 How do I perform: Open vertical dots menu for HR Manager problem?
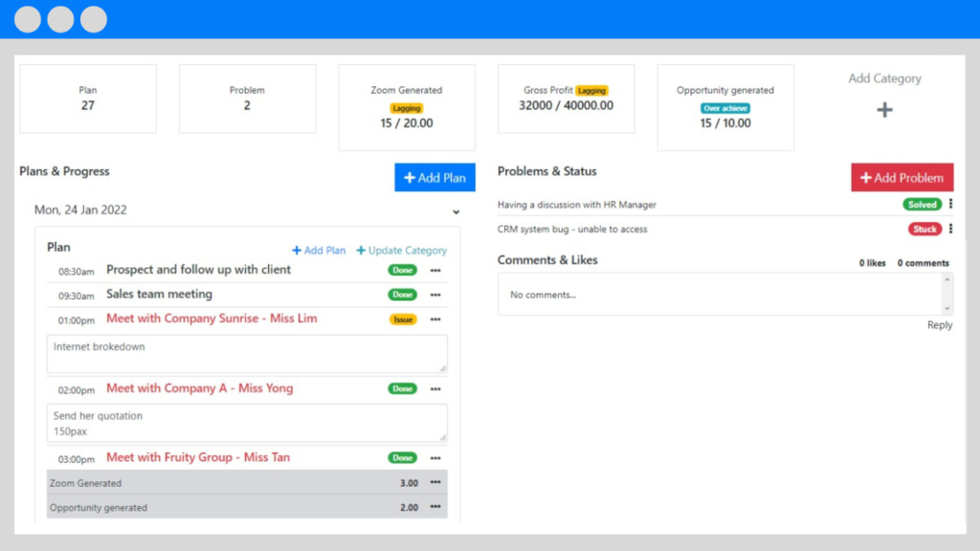[950, 204]
